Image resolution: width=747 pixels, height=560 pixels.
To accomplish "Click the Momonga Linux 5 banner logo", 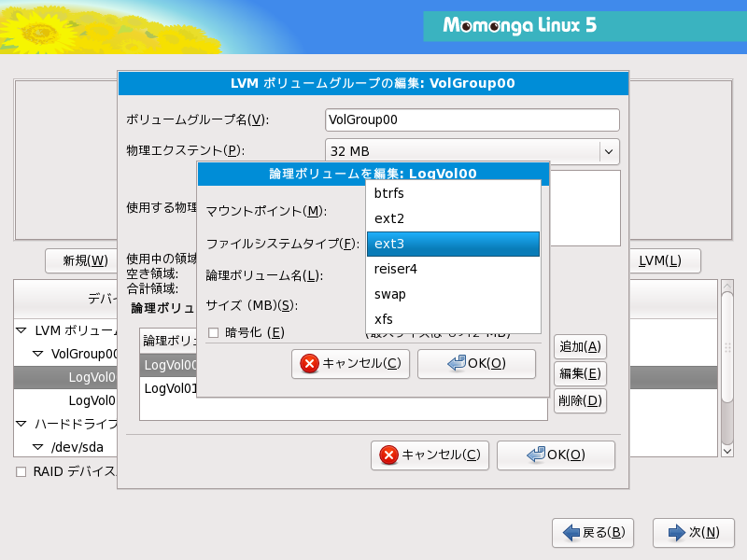I will coord(519,26).
